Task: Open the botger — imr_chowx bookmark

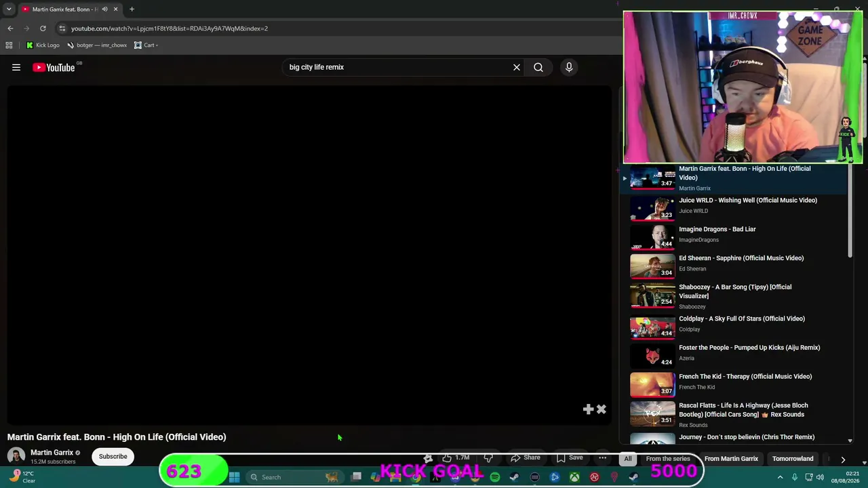Action: point(97,45)
